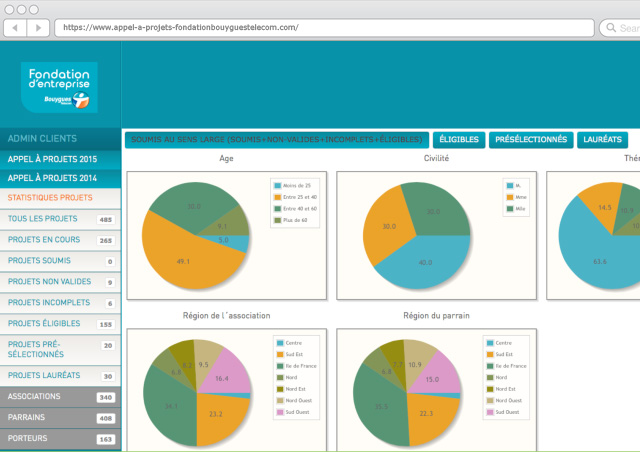Click the 16.4 pink slice in Région de l'association
The width and height of the screenshot is (640, 452).
coord(222,379)
